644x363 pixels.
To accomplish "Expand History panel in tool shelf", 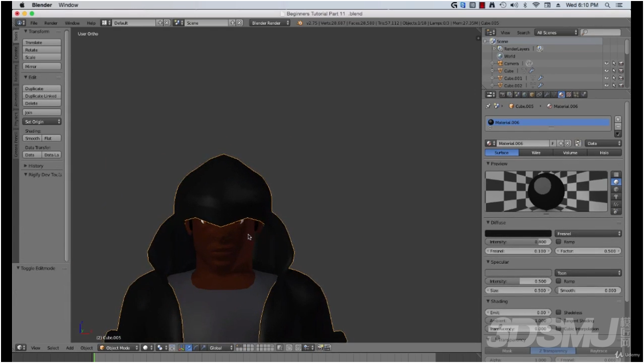I will (x=35, y=166).
